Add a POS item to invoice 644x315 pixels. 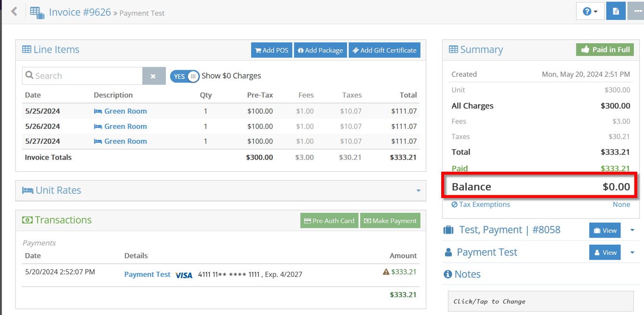272,50
